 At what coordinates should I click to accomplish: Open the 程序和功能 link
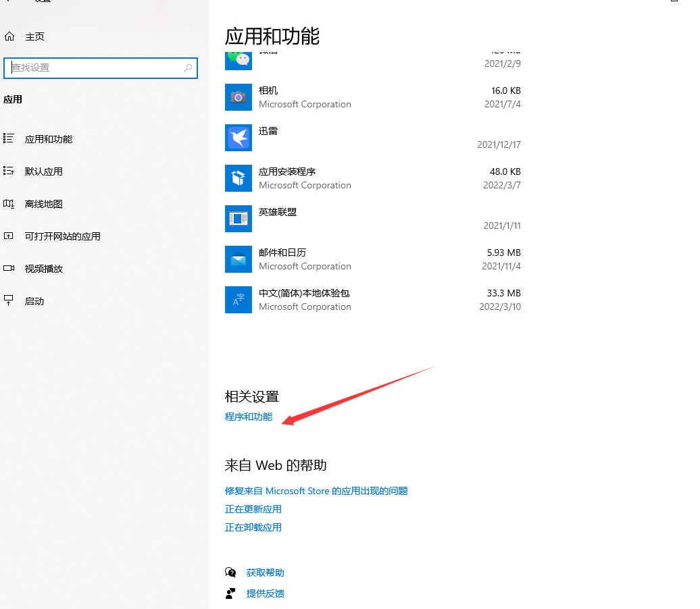pos(249,417)
